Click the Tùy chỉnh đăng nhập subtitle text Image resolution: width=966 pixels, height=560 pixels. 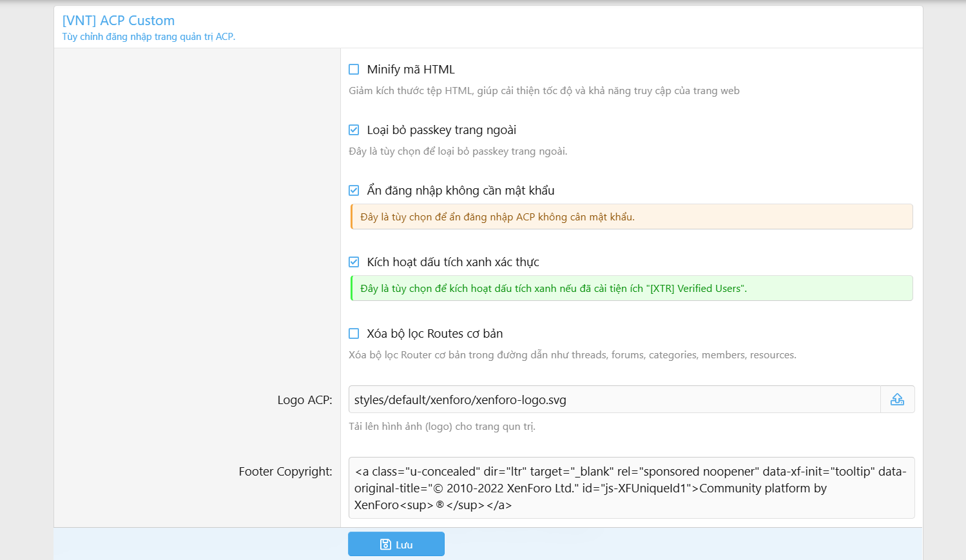tap(149, 37)
